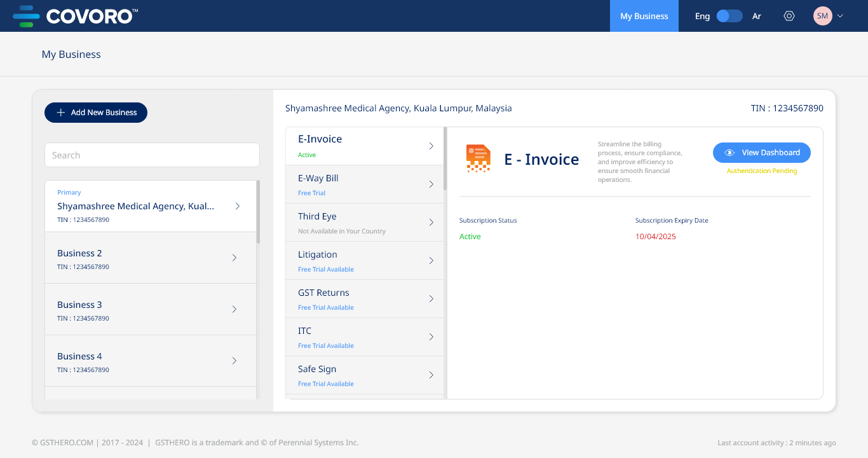
Task: Click View Dashboard button
Action: (761, 153)
